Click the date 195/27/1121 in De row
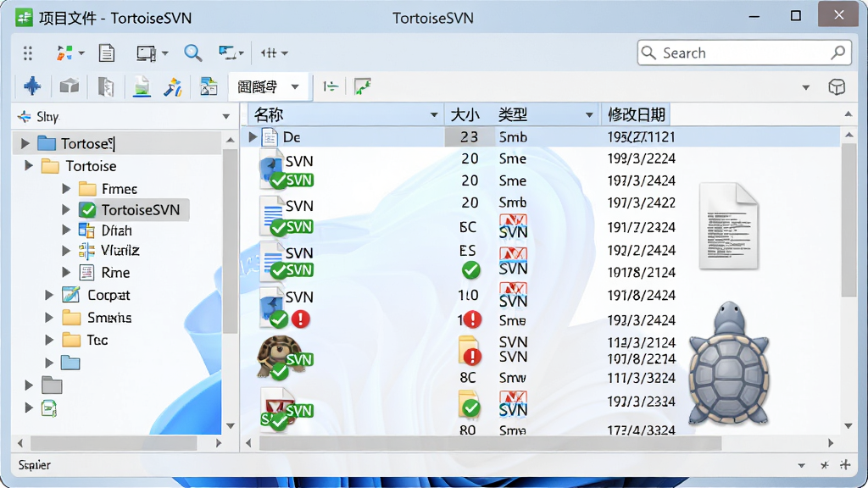Screen dimensions: 868x488 pos(641,136)
